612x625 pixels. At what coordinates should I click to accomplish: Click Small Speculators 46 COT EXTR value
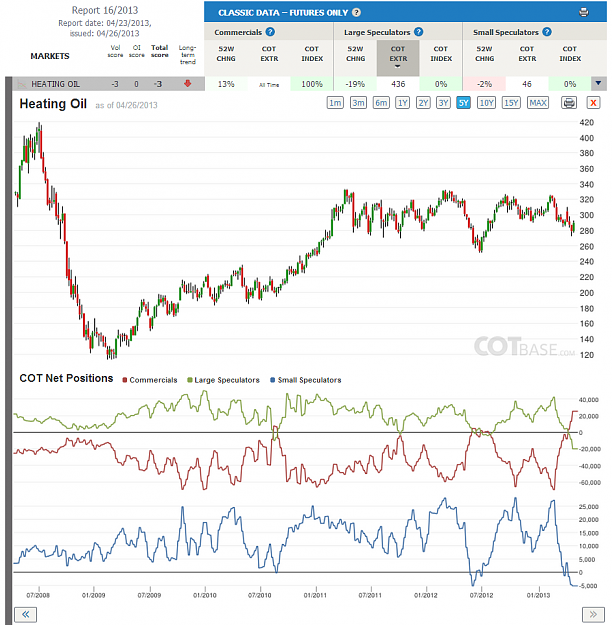pos(527,84)
